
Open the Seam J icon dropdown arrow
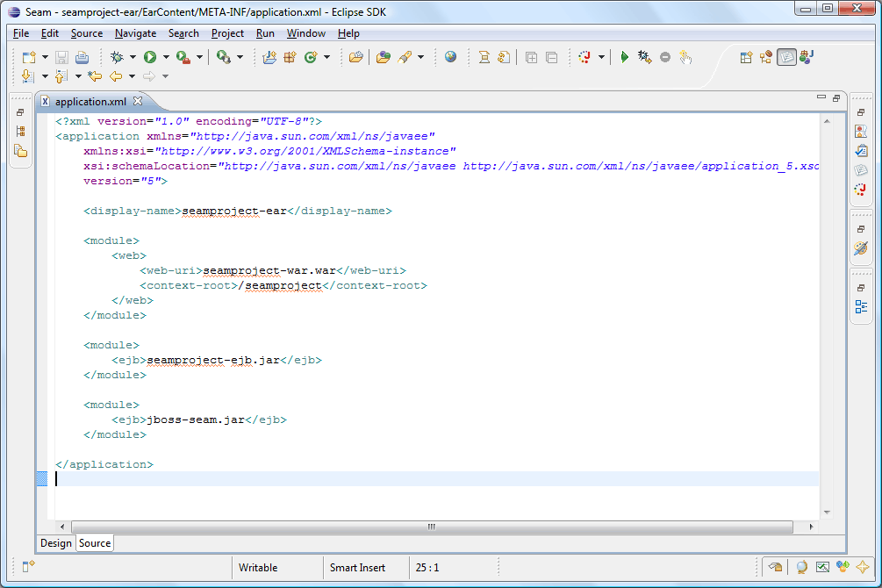click(x=601, y=57)
